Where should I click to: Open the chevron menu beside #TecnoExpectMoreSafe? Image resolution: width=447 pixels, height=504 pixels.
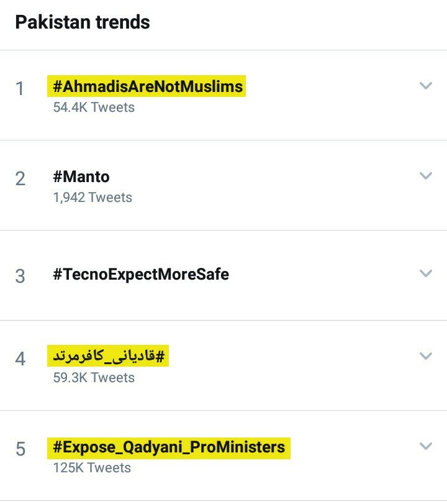[425, 273]
